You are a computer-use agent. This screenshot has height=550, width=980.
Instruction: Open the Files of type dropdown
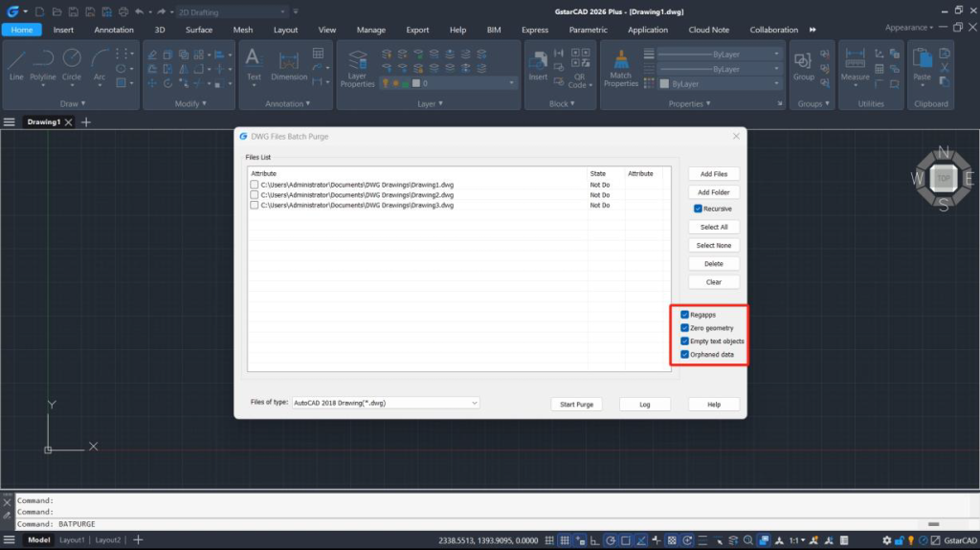(x=385, y=404)
